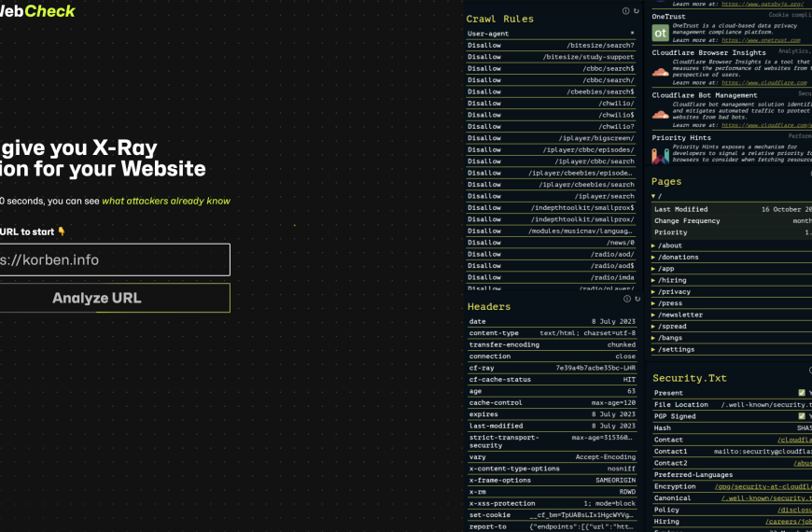Click the cache-control max-age=120 row
Viewport: 812px width, 532px height.
[552, 402]
